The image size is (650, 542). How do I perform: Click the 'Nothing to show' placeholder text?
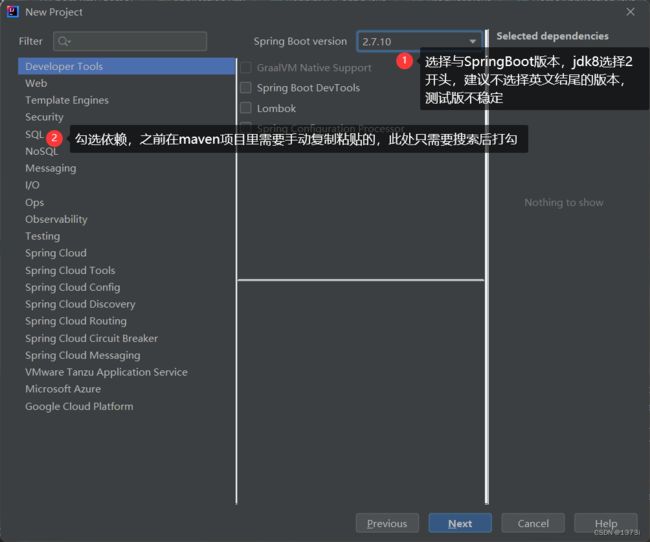point(564,202)
